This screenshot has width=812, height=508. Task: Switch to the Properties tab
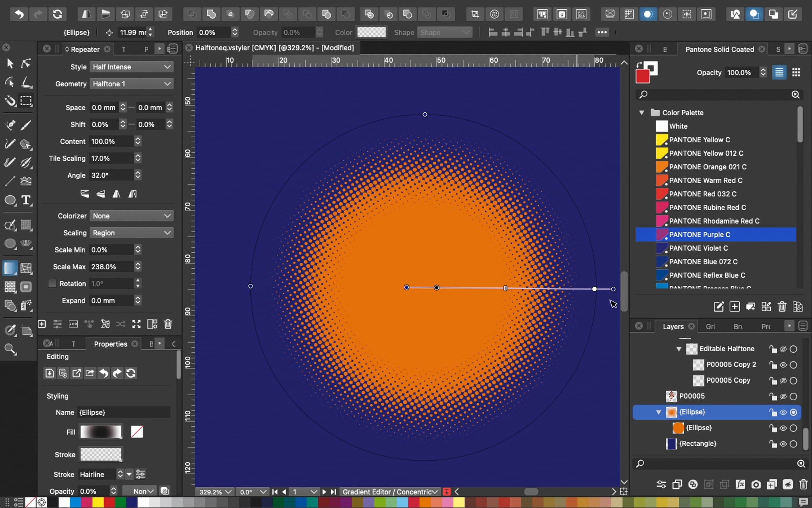tap(110, 344)
